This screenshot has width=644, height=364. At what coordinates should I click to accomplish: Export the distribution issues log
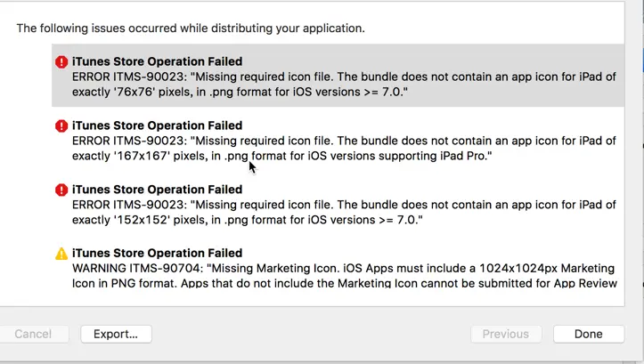pyautogui.click(x=116, y=334)
